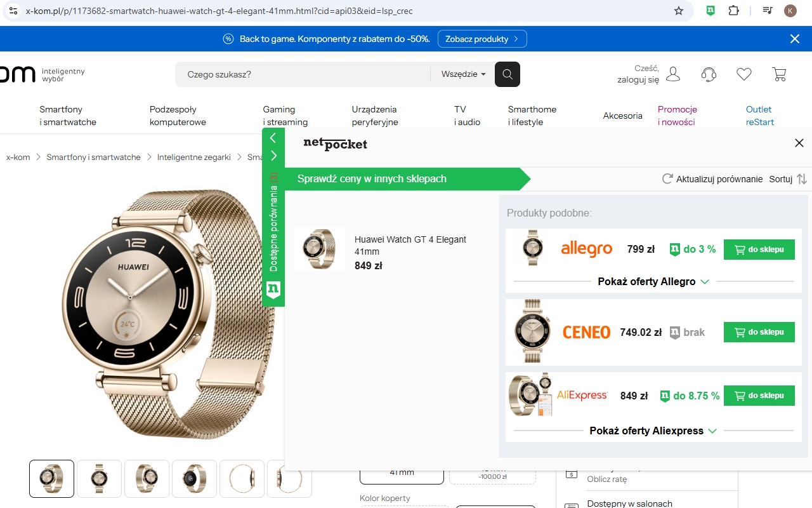
Task: Close the blue promotional banner
Action: pyautogui.click(x=795, y=39)
